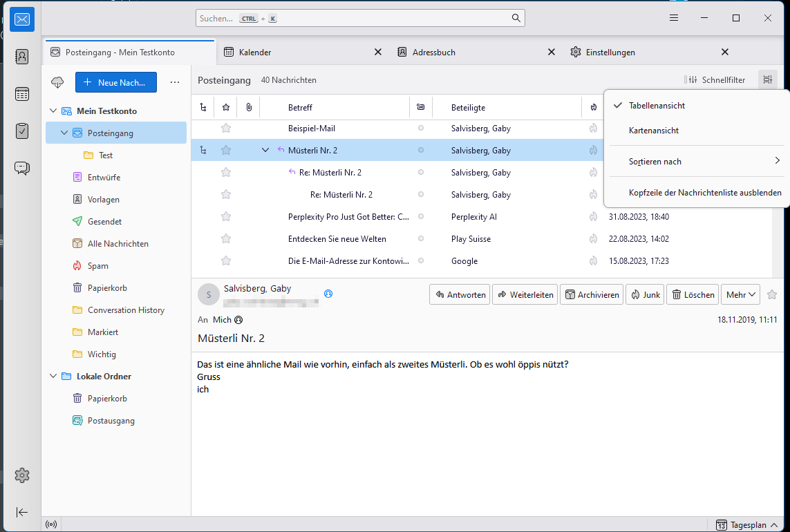Open the Tasks space icon in sidebar
Viewport: 790px width, 532px height.
(22, 131)
